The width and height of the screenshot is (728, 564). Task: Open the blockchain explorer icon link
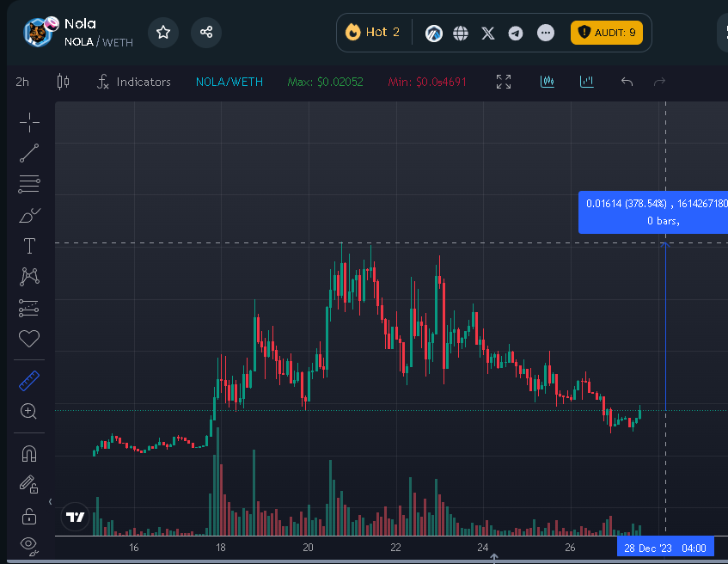pyautogui.click(x=434, y=33)
